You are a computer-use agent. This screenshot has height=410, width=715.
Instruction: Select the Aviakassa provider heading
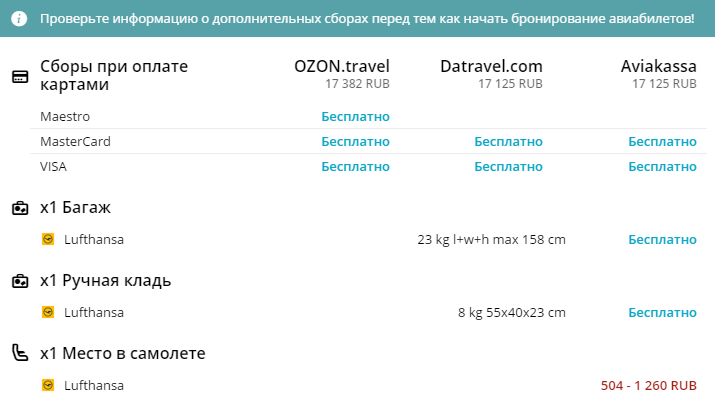coord(658,67)
